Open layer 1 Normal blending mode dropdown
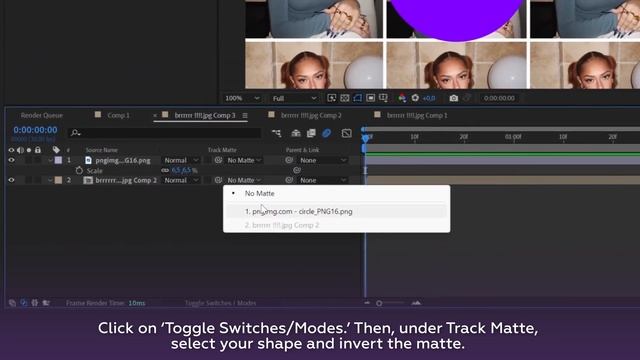The width and height of the screenshot is (640, 360). click(x=181, y=160)
